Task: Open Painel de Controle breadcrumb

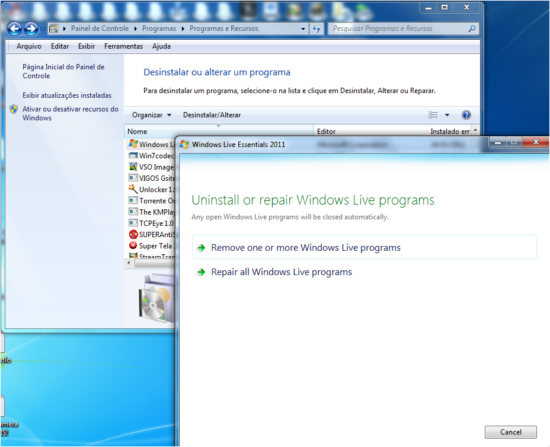Action: pyautogui.click(x=100, y=28)
